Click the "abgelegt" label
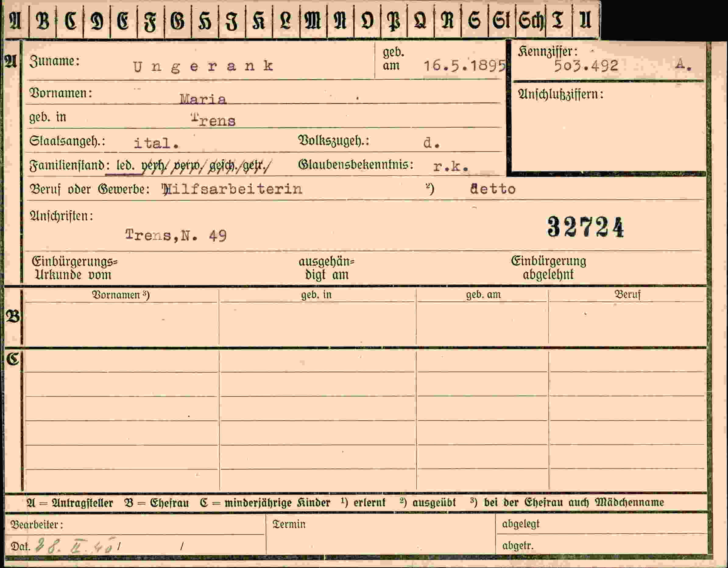The height and width of the screenshot is (568, 728). 521,524
